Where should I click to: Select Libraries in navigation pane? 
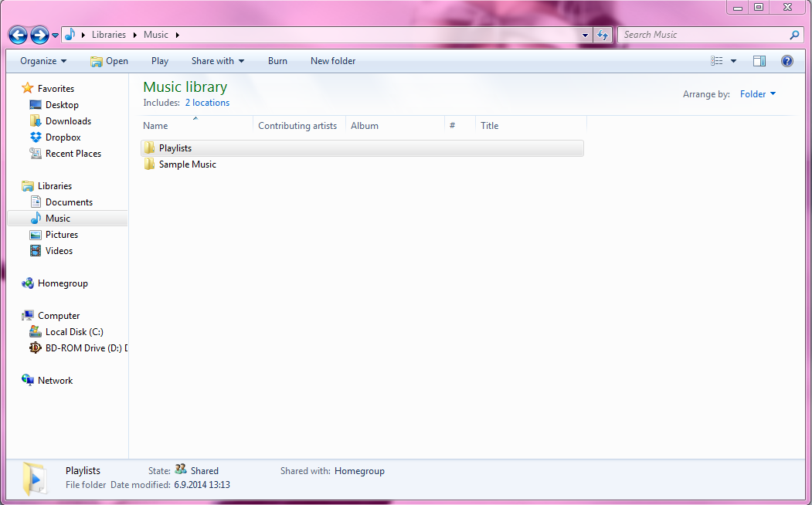click(x=54, y=186)
